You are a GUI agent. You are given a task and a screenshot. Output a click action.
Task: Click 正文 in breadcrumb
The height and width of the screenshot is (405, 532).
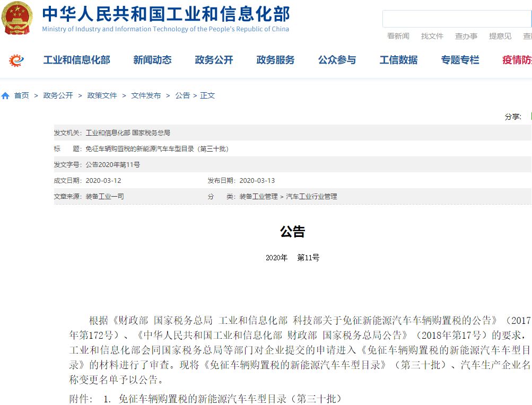pos(207,95)
